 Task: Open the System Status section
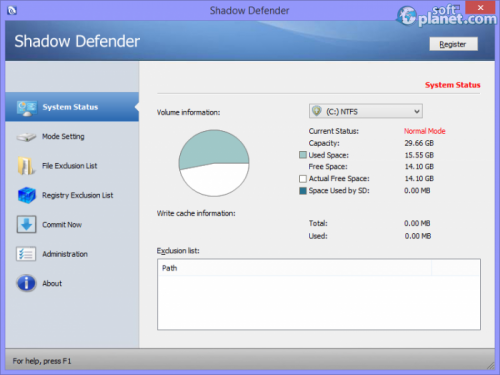click(x=72, y=107)
